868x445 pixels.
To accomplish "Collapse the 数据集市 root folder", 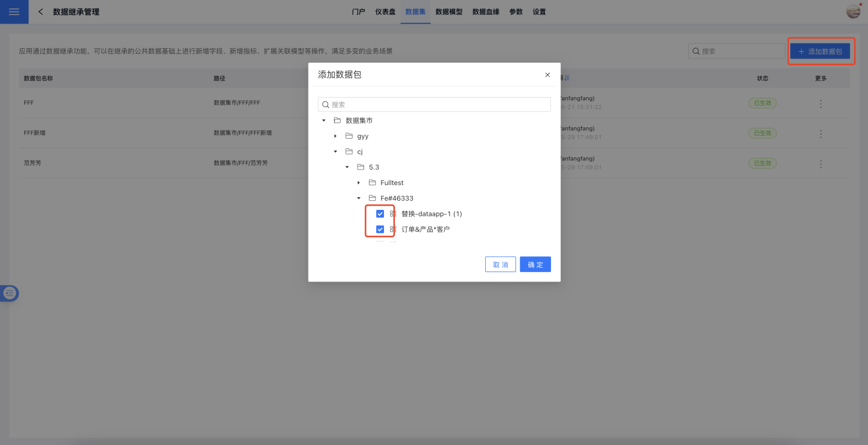I will coord(324,121).
